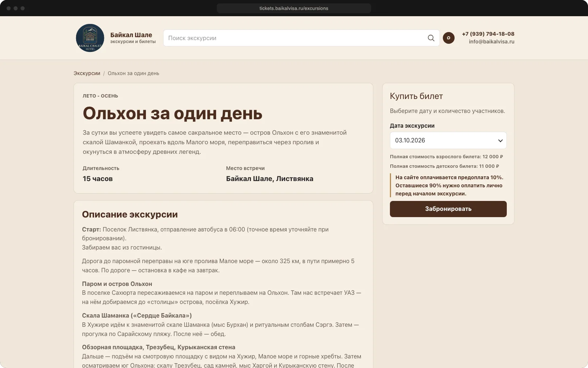Viewport: 588px width, 368px height.
Task: Click the Место встречи label
Action: 245,168
